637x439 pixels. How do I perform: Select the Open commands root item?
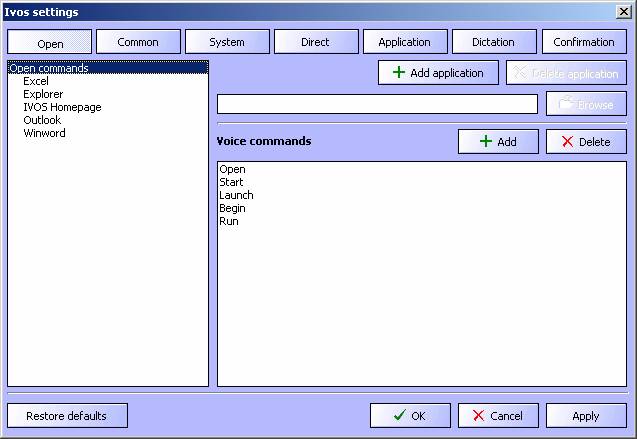click(108, 68)
